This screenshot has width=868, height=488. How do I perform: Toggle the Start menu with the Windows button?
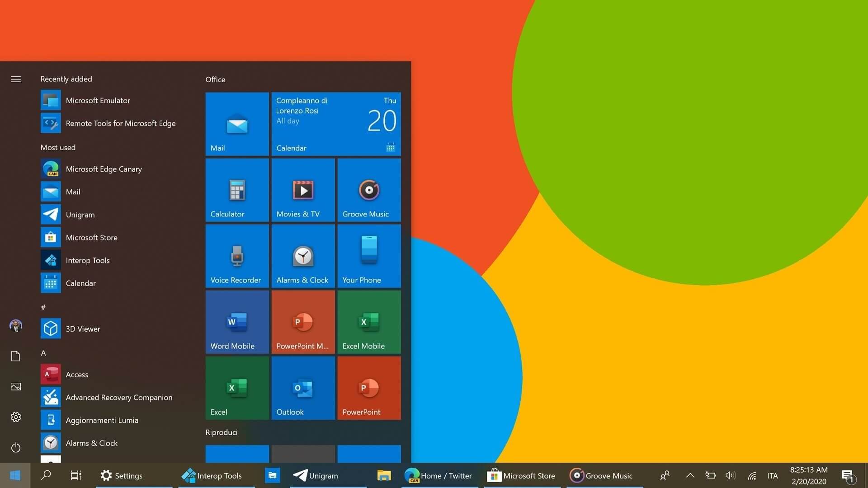15,475
